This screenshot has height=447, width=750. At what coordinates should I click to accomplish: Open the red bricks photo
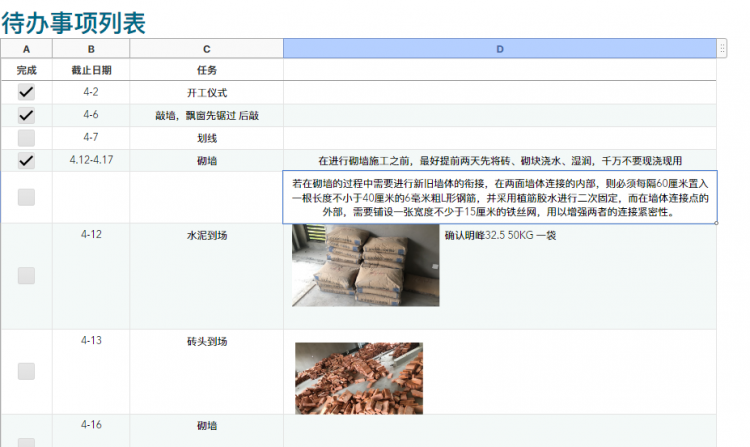pos(359,378)
